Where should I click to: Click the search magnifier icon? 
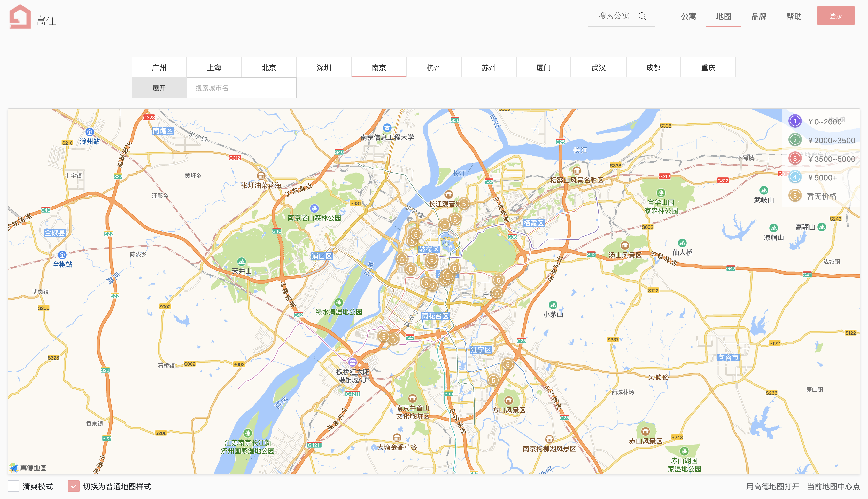pyautogui.click(x=642, y=16)
